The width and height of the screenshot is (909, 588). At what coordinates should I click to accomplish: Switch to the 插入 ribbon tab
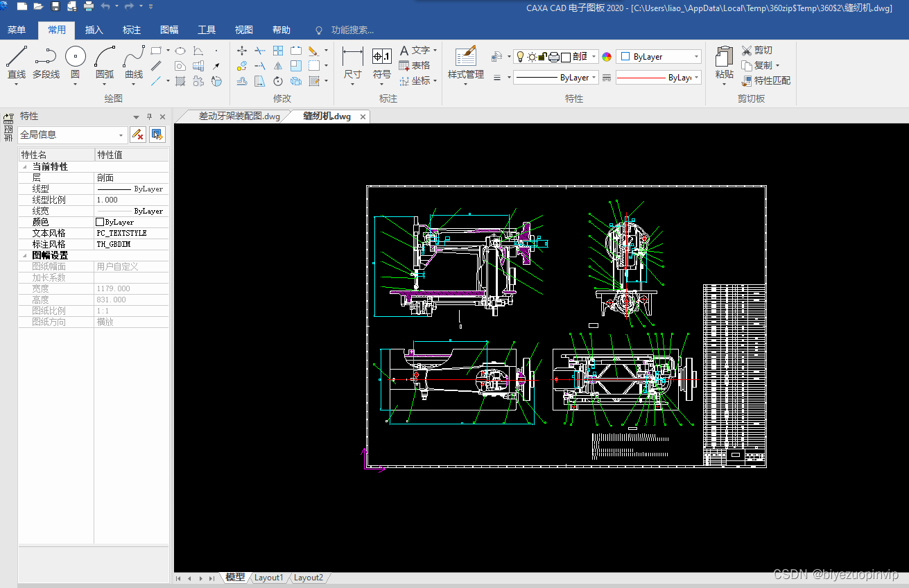coord(94,30)
